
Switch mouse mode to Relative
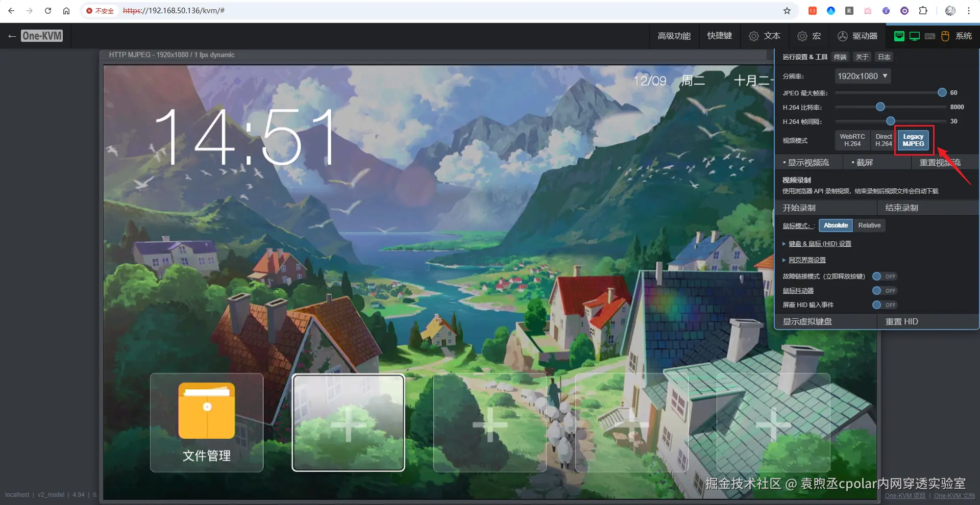[x=869, y=225]
